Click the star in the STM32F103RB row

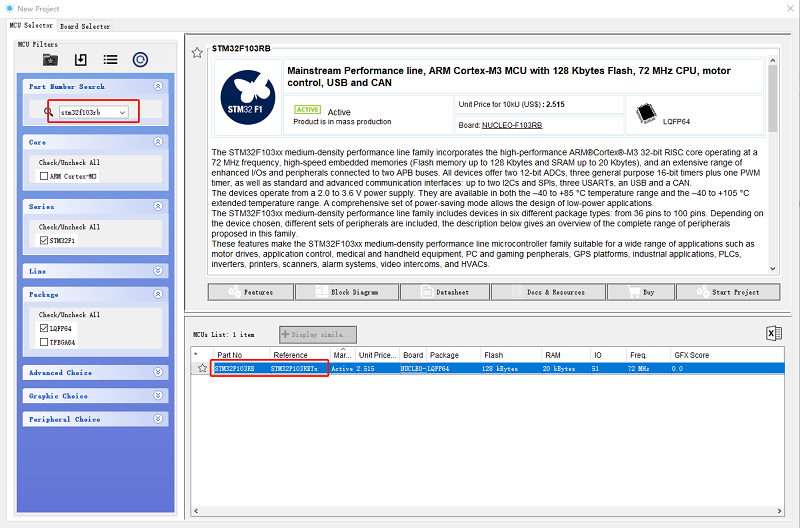pos(202,368)
